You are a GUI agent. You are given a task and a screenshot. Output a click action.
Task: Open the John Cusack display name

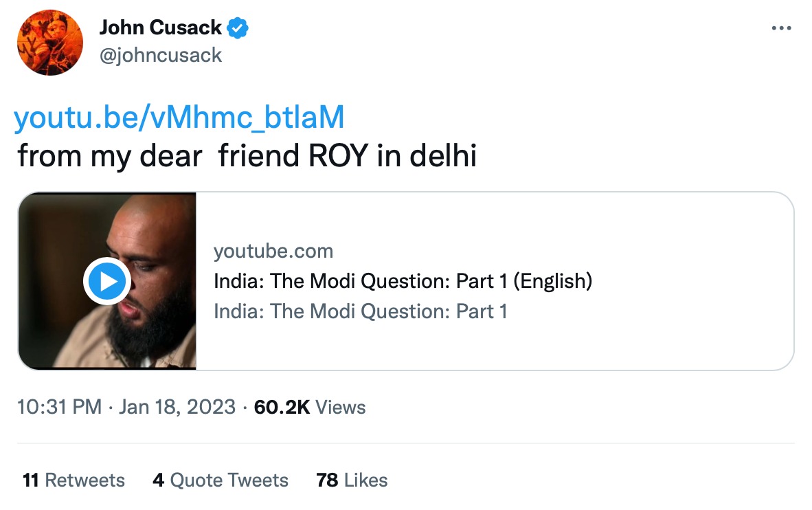point(160,28)
